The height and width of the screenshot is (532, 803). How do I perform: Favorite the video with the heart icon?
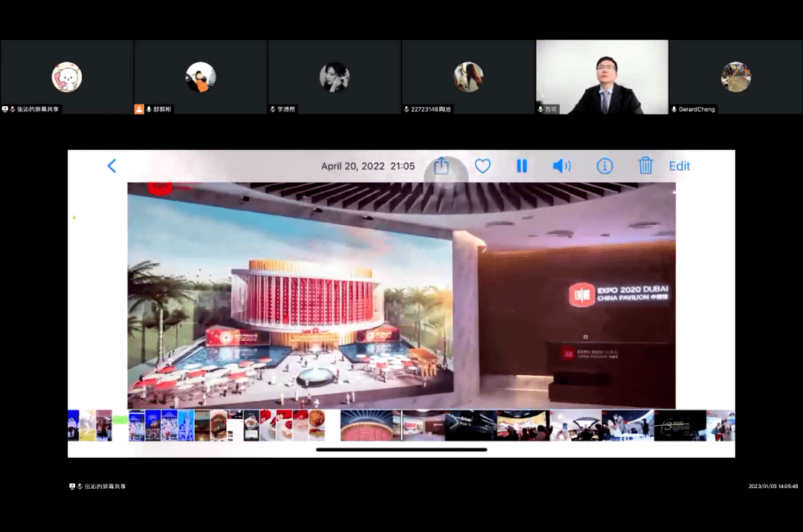coord(483,166)
